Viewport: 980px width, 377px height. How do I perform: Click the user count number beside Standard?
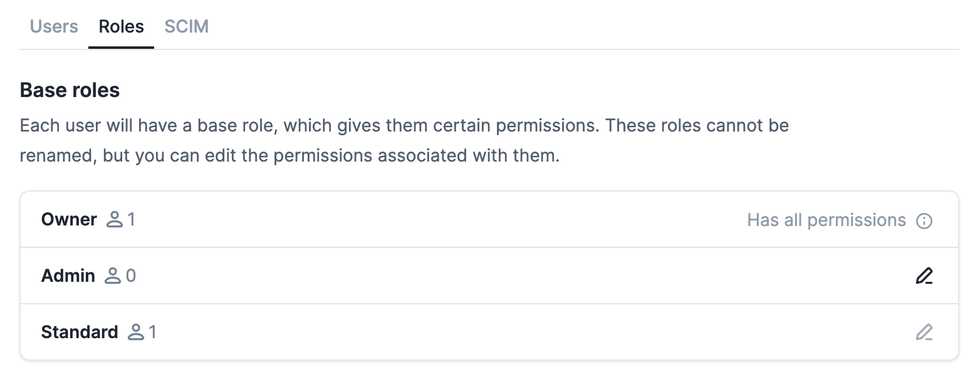pyautogui.click(x=152, y=332)
